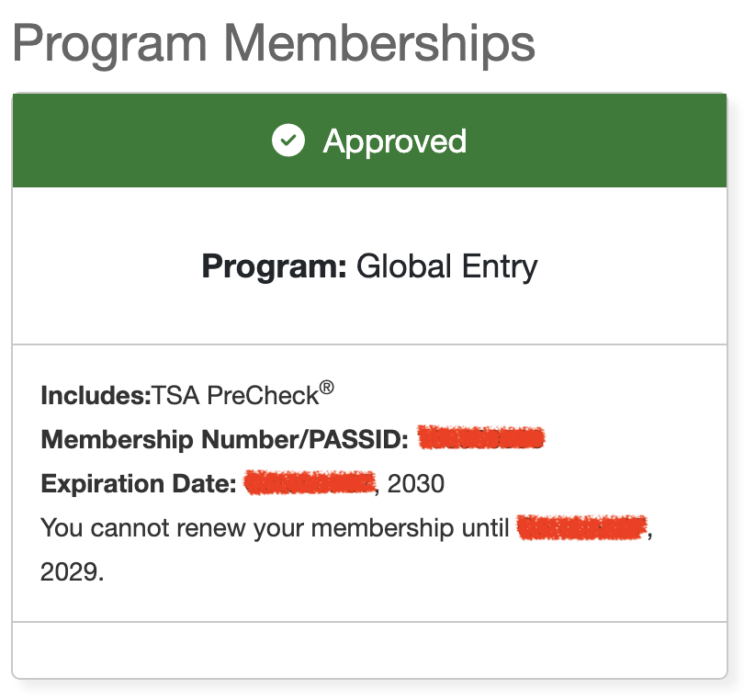This screenshot has height=700, width=744.
Task: Click the Program Memberships heading
Action: tap(274, 44)
